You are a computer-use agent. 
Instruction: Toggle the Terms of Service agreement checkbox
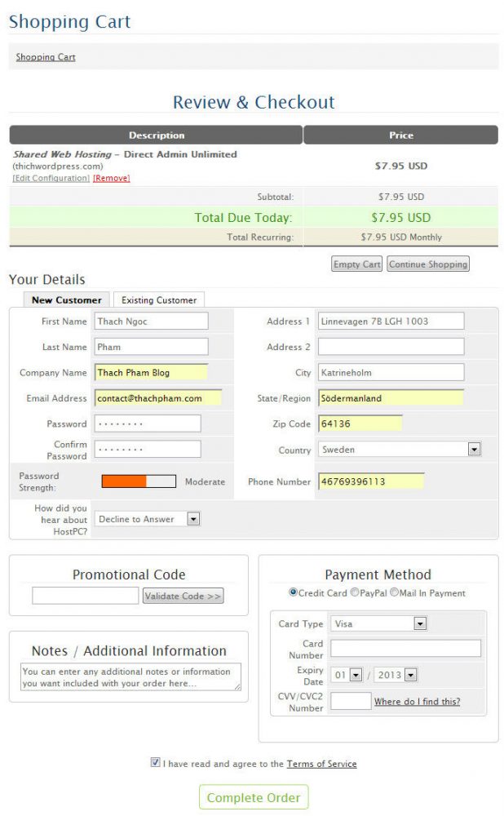[156, 762]
